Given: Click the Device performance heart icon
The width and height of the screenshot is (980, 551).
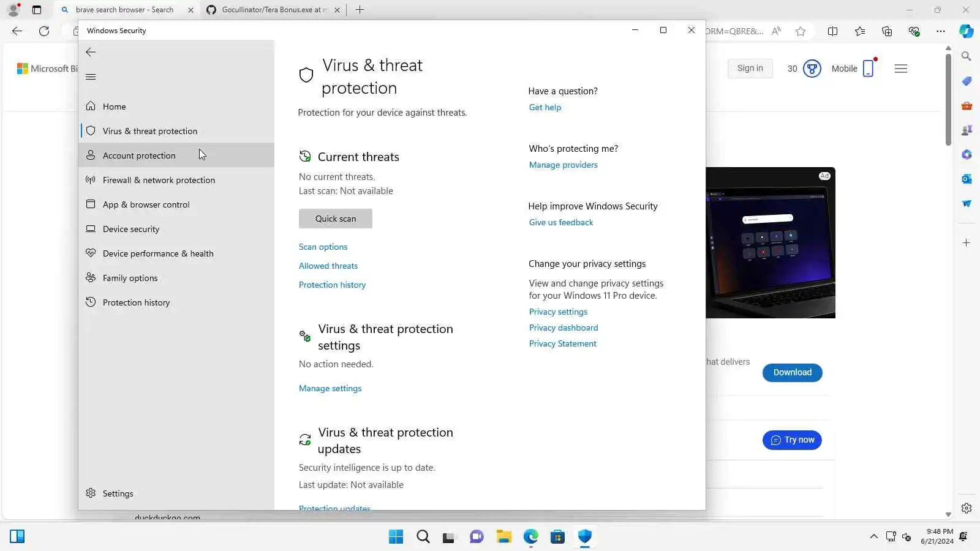Looking at the screenshot, I should point(91,253).
